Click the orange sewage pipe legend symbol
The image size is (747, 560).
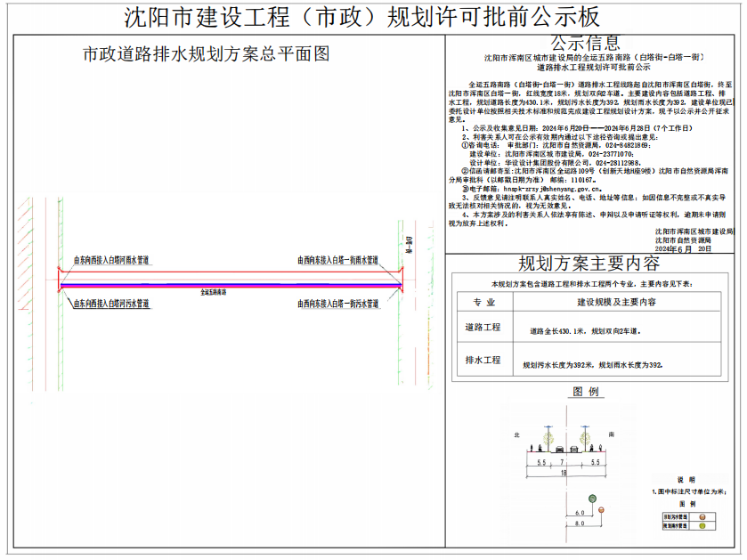coord(702,515)
